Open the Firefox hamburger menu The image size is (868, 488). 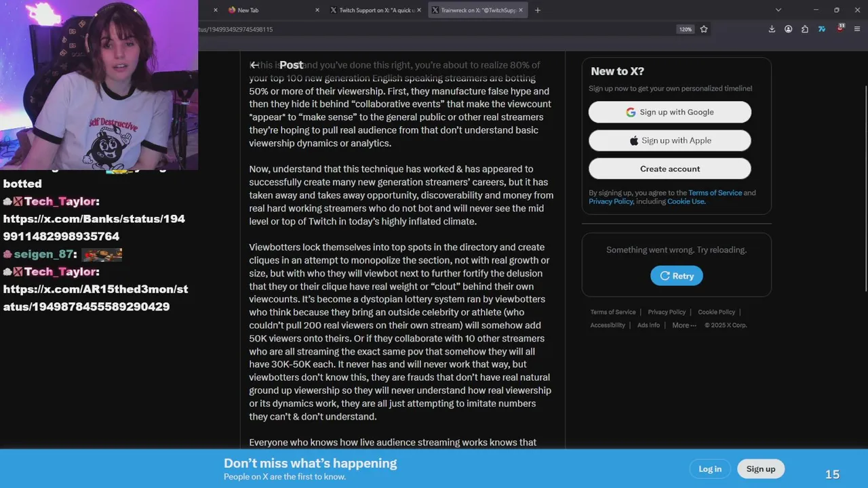[x=858, y=29]
